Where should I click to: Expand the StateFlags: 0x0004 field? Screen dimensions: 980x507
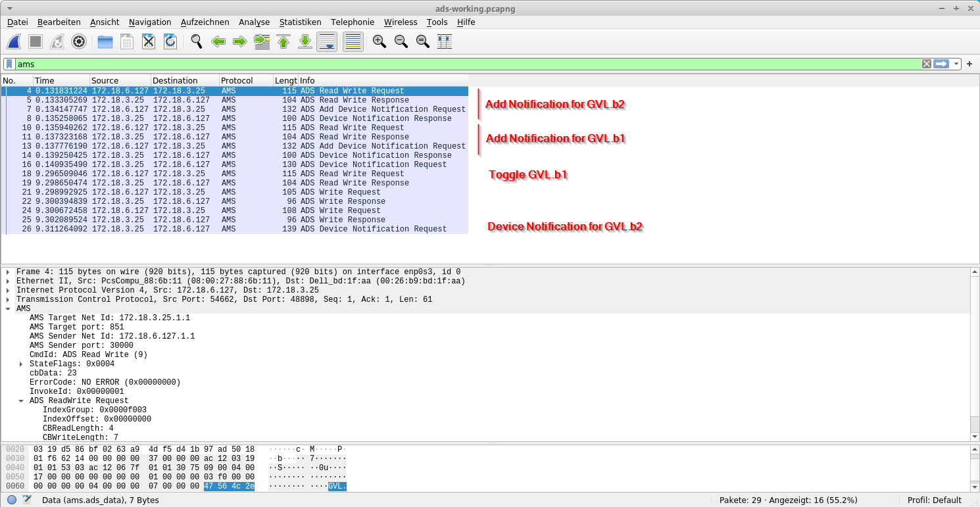click(x=21, y=364)
